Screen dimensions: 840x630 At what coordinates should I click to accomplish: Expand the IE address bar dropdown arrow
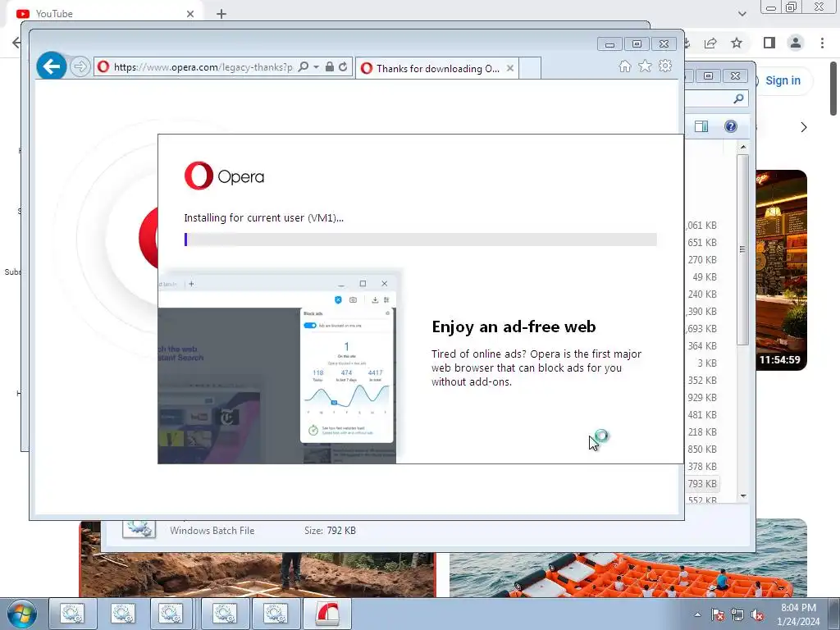click(x=316, y=66)
